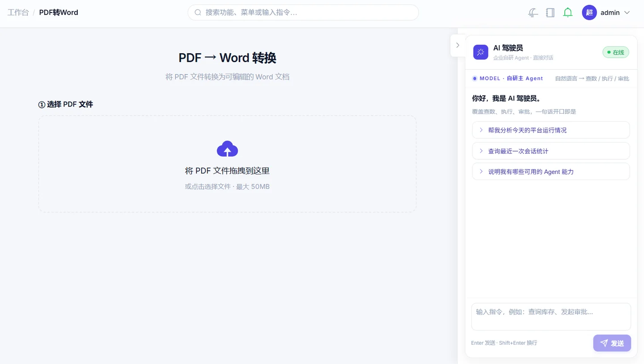644x364 pixels.
Task: Open the admin dropdown arrow
Action: [x=627, y=13]
